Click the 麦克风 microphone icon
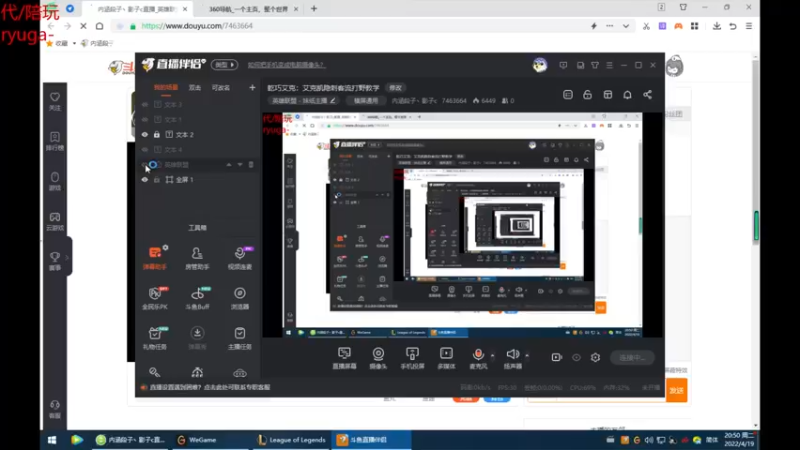 point(478,355)
